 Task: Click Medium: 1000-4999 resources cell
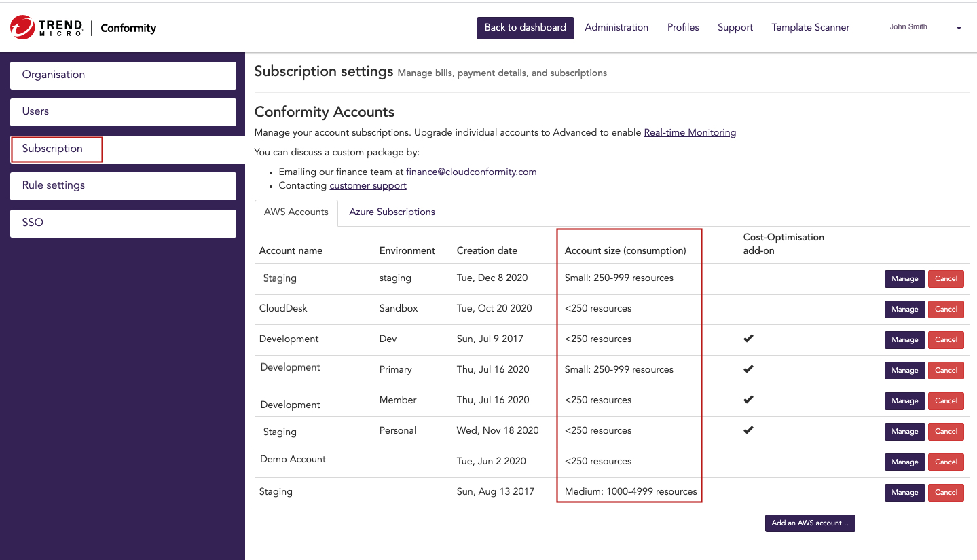pyautogui.click(x=631, y=492)
